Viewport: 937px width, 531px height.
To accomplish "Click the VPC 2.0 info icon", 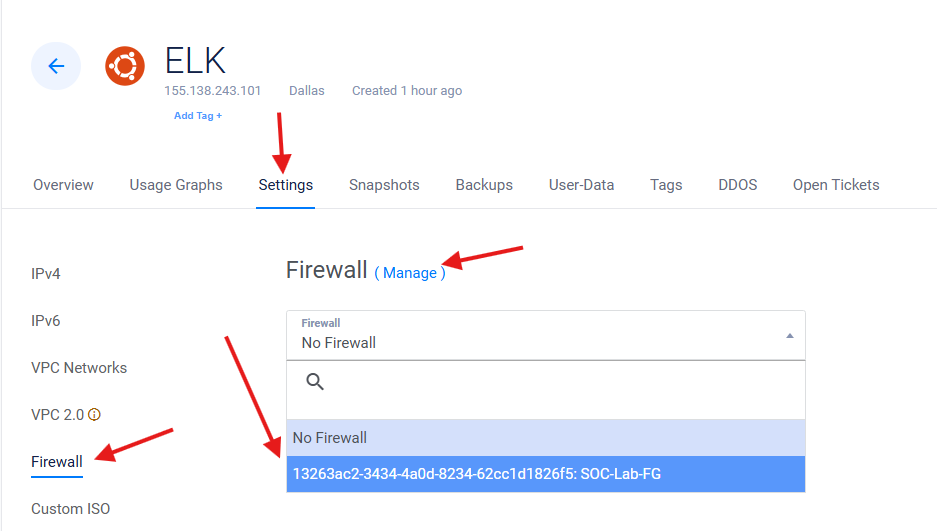I will pos(95,414).
